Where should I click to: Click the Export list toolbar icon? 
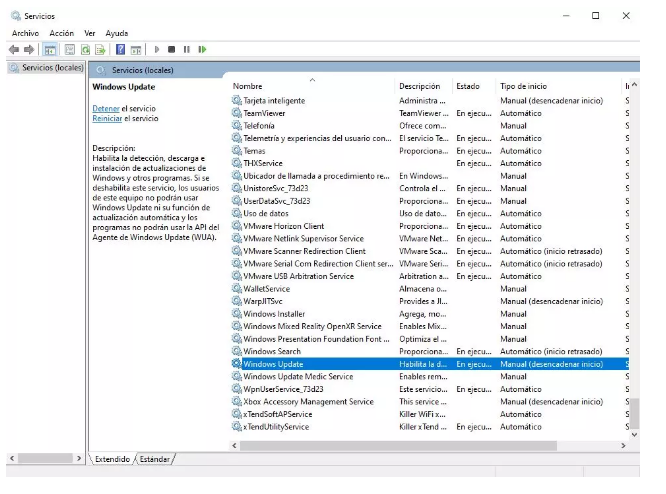pos(101,49)
